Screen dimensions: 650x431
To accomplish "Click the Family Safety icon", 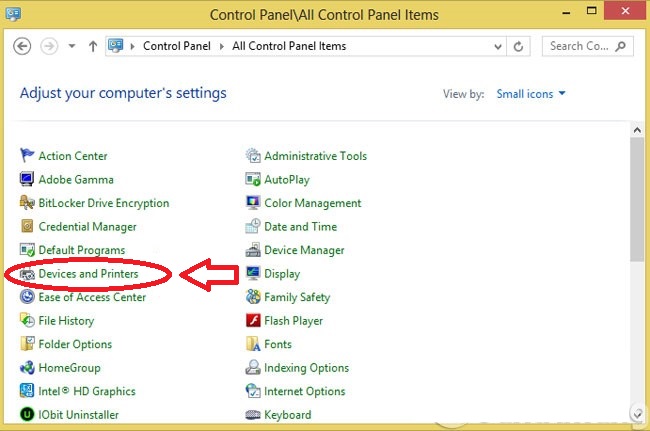I will 254,297.
